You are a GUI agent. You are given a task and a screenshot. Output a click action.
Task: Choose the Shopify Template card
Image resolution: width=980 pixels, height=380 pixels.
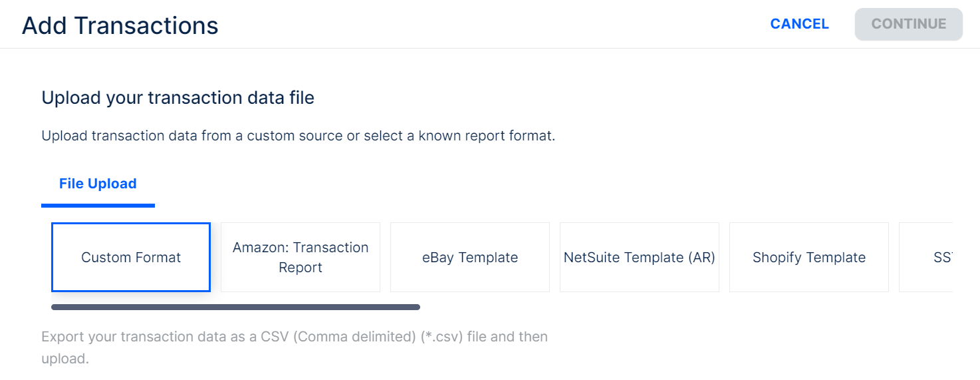pyautogui.click(x=809, y=258)
